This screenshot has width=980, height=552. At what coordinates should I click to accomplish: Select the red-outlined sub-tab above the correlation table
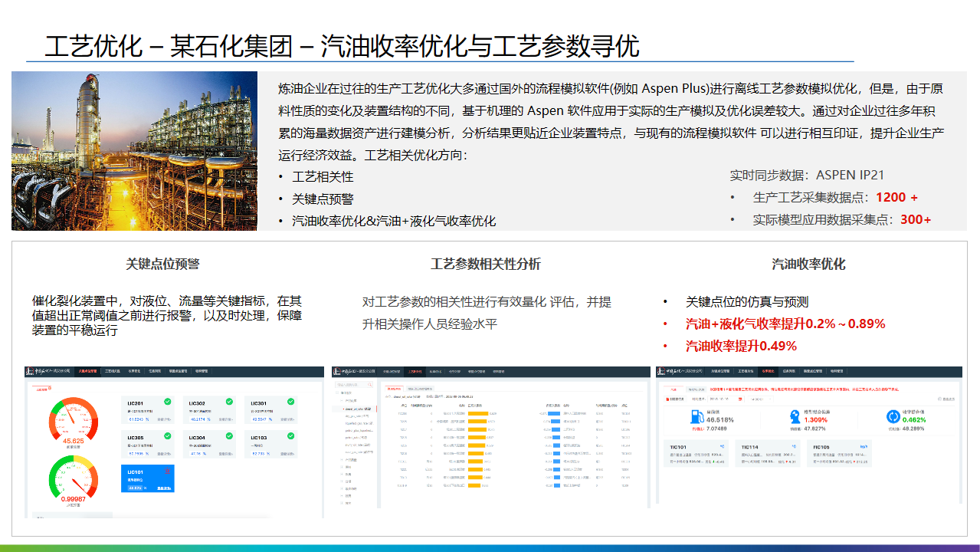click(x=395, y=389)
